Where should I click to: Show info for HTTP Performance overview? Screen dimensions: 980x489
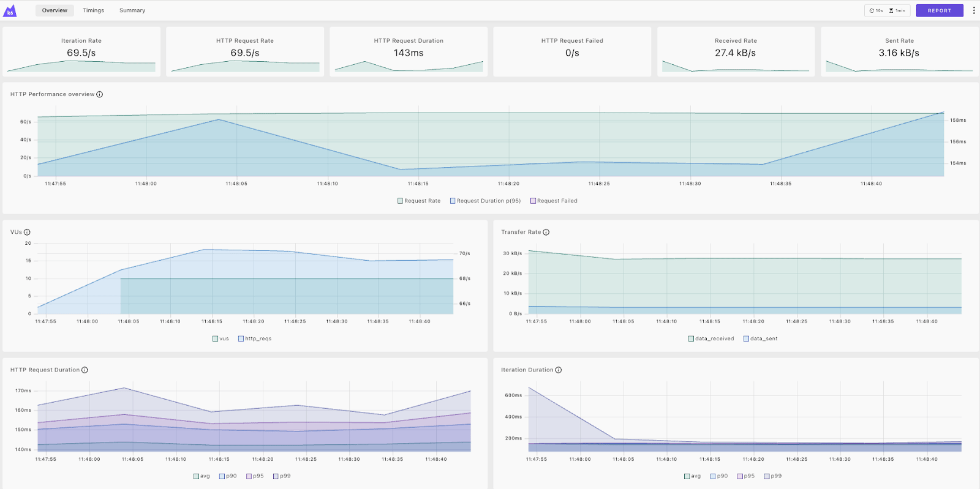[99, 94]
